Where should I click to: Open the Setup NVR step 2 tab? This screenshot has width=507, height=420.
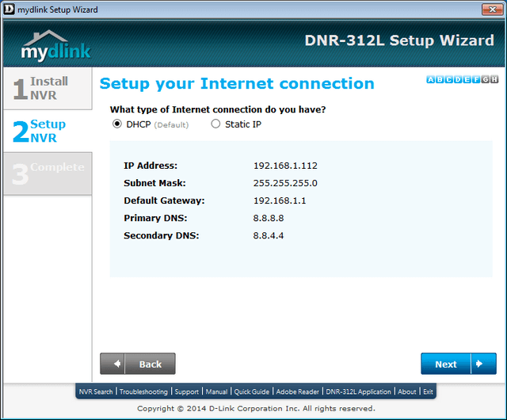[48, 131]
